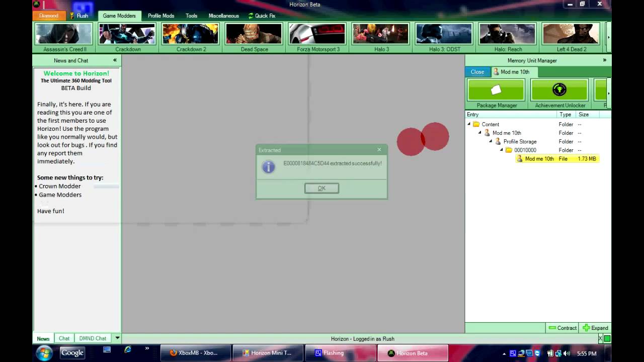Open the Diamond tab
The height and width of the screenshot is (362, 644).
click(x=49, y=16)
